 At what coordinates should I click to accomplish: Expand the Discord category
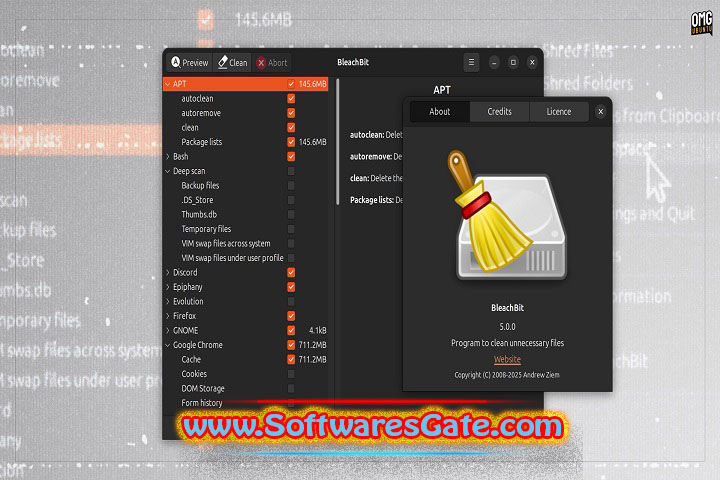pyautogui.click(x=168, y=272)
